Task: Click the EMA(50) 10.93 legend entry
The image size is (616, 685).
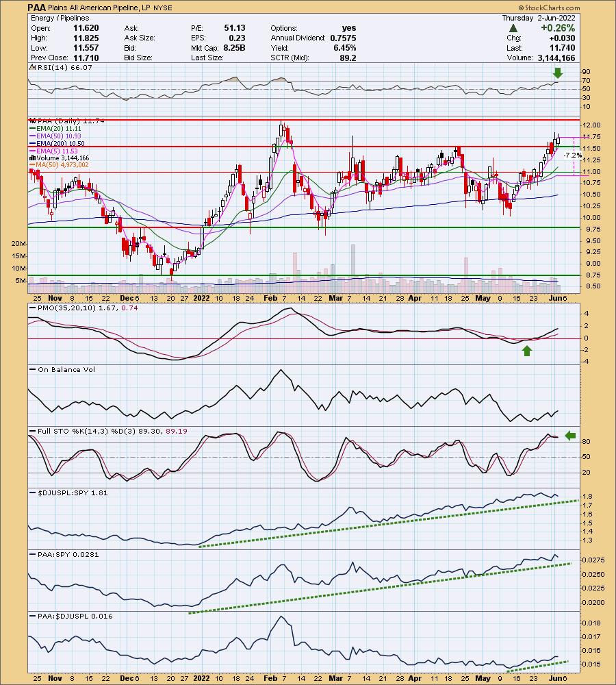Action: click(55, 136)
